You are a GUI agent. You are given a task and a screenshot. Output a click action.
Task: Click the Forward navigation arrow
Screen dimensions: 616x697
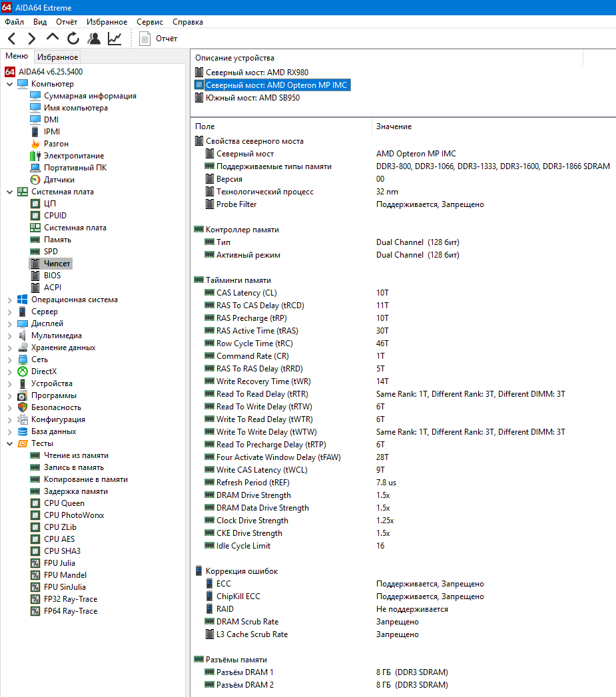(x=31, y=39)
